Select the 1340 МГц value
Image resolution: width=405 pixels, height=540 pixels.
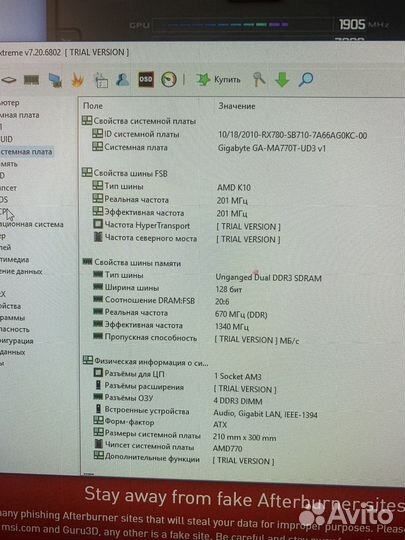[231, 326]
